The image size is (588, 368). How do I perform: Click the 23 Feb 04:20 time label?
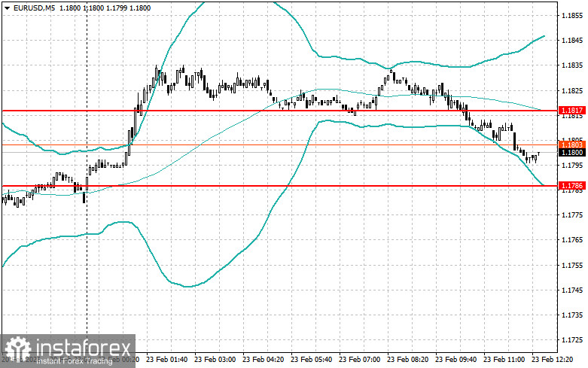click(263, 360)
